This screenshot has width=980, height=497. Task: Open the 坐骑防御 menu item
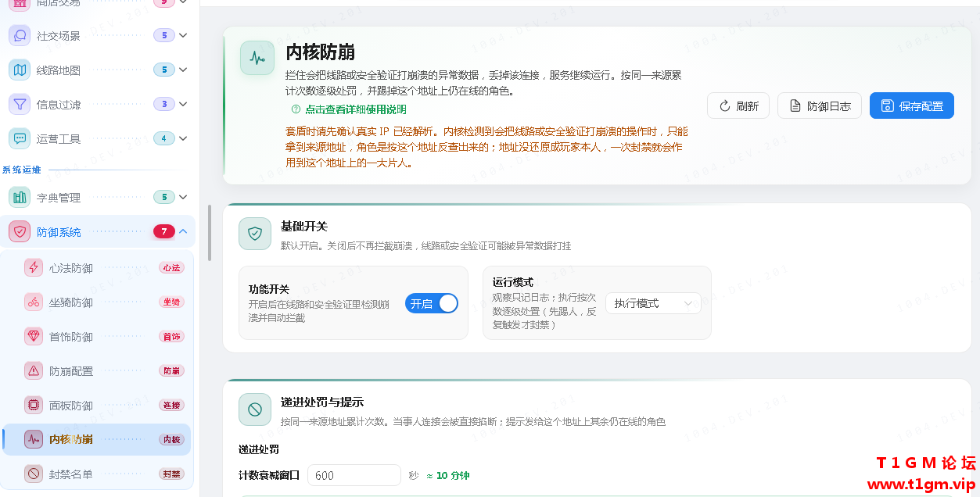click(97, 302)
